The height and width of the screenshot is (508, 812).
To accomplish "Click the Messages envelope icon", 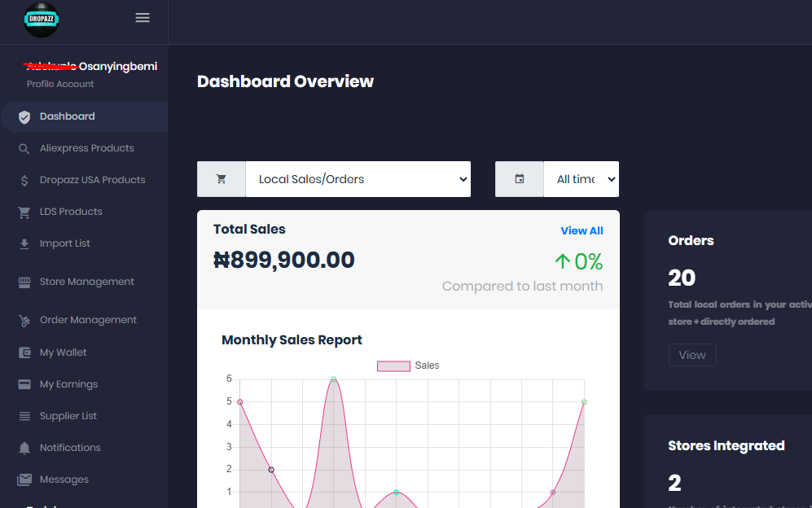I will coord(24,480).
